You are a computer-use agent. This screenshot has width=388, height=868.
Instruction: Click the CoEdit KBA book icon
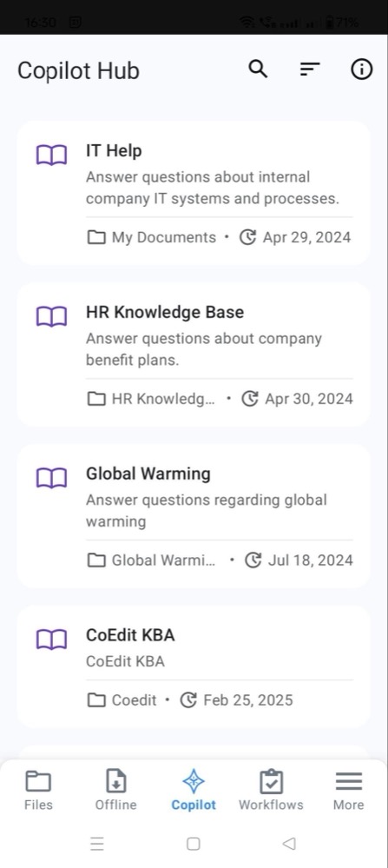[51, 640]
